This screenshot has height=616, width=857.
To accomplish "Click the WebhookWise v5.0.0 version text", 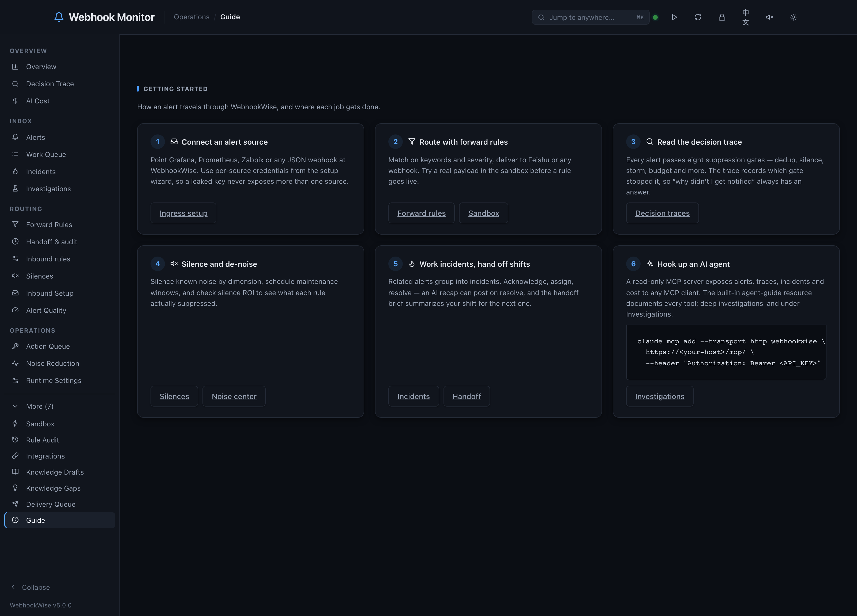I will tap(41, 605).
